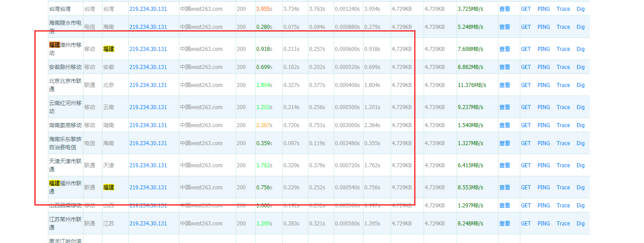
Task: Select Dig for 湖南娄底移动 row
Action: [580, 125]
